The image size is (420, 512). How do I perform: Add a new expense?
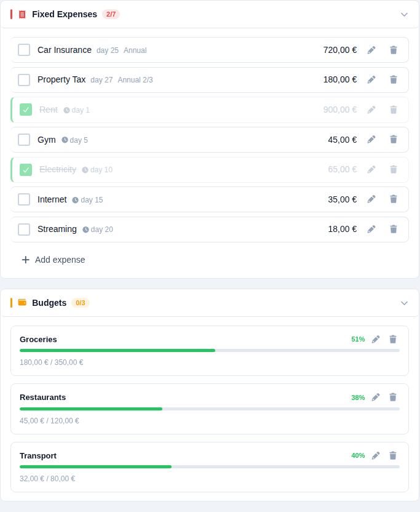click(x=53, y=260)
